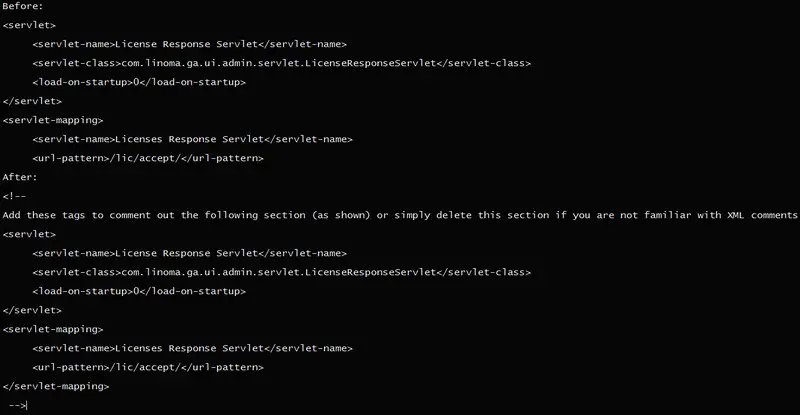Click the first load-on-startup 0 line
Image resolution: width=800 pixels, height=415 pixels.
click(139, 82)
